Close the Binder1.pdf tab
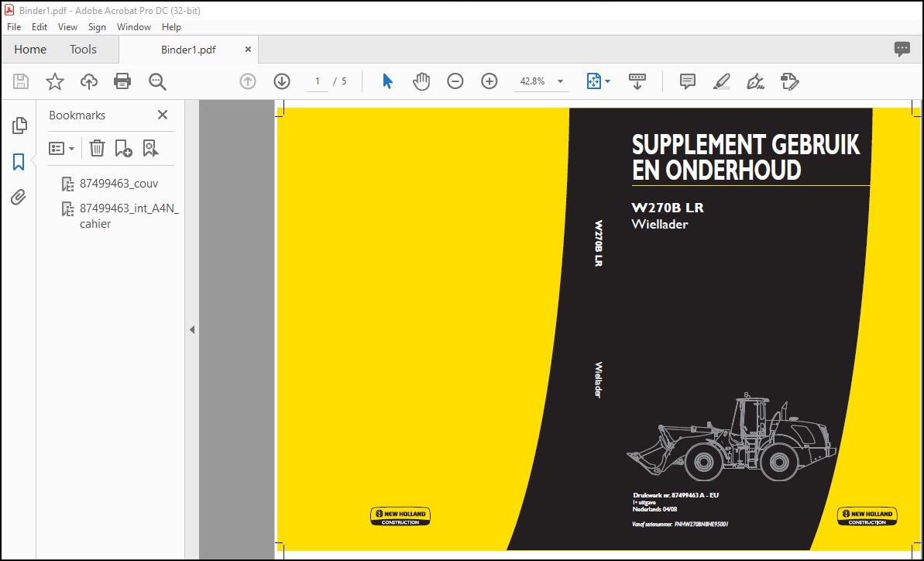The height and width of the screenshot is (561, 924). pos(248,50)
